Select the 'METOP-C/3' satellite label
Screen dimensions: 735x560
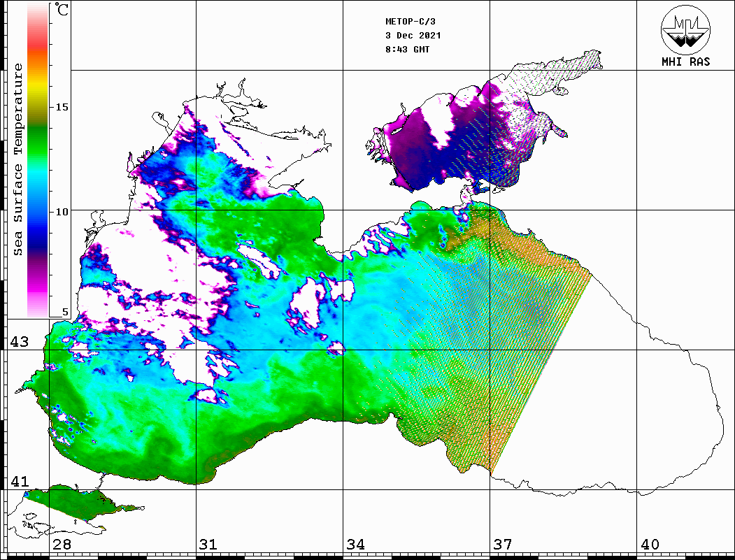(x=411, y=22)
